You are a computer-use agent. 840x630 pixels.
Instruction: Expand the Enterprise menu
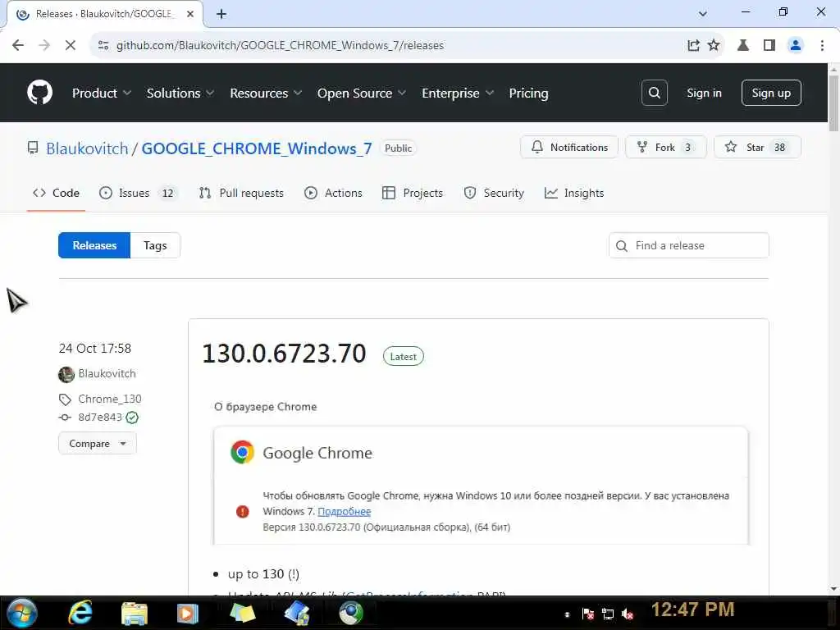[458, 94]
